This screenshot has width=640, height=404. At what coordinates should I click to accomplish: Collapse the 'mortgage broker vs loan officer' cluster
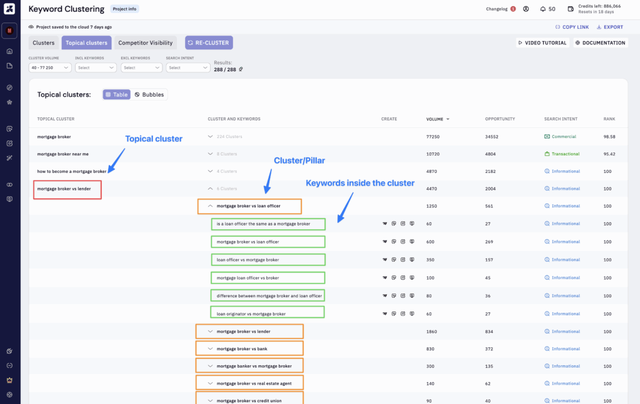(x=210, y=206)
